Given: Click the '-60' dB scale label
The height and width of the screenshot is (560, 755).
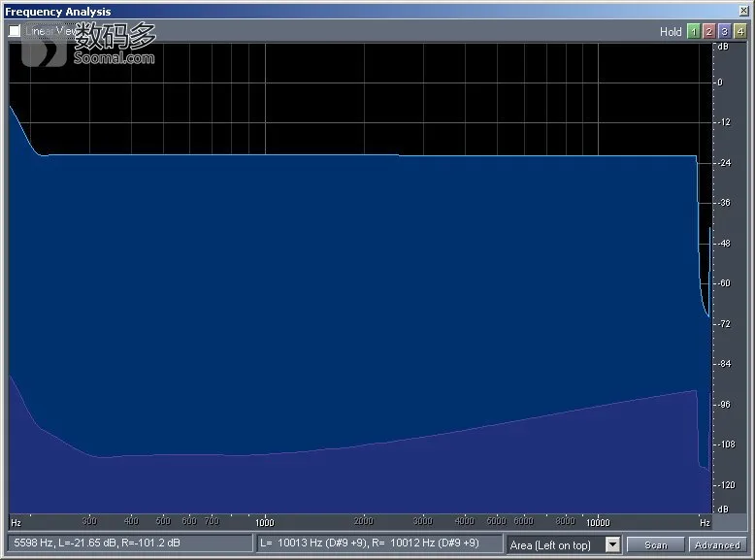Looking at the screenshot, I should coord(725,283).
